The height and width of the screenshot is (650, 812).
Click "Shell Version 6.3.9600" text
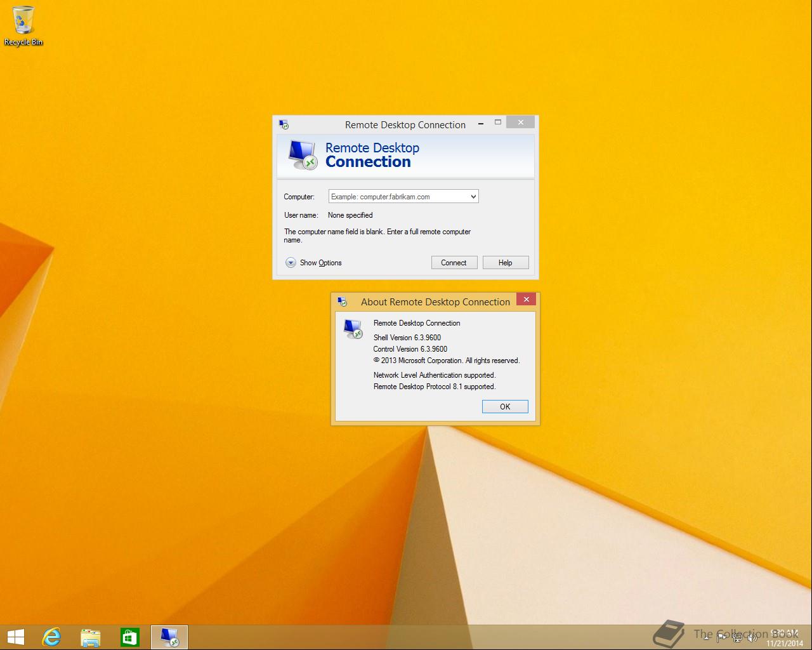407,338
